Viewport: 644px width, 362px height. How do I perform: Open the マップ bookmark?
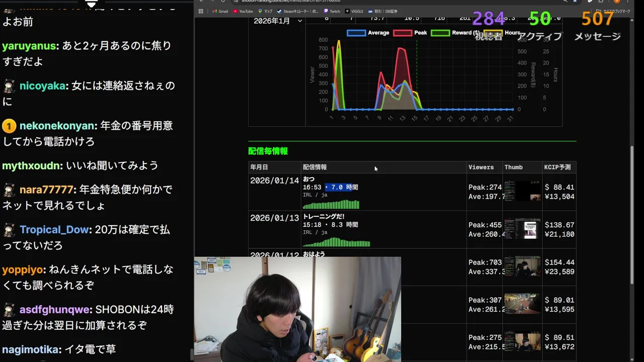coord(265,11)
